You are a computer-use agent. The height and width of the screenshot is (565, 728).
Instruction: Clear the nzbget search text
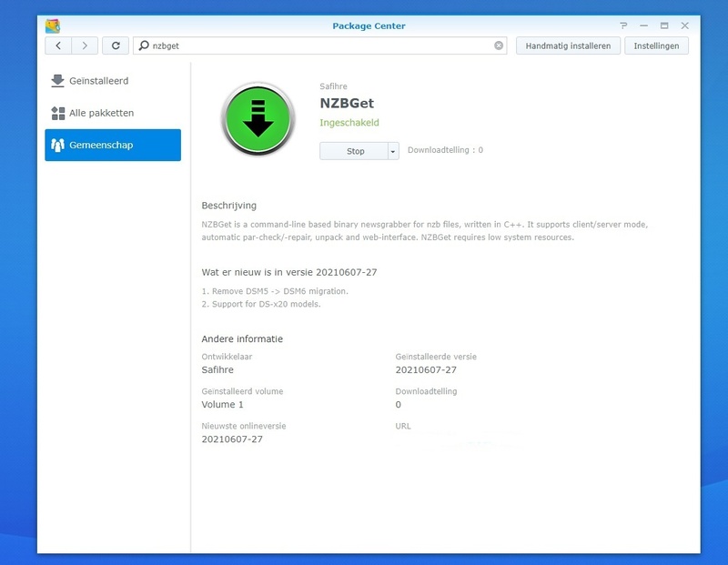click(x=499, y=45)
